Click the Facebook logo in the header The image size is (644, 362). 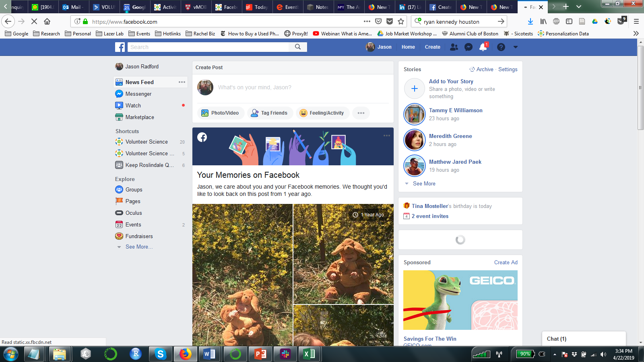tap(120, 47)
